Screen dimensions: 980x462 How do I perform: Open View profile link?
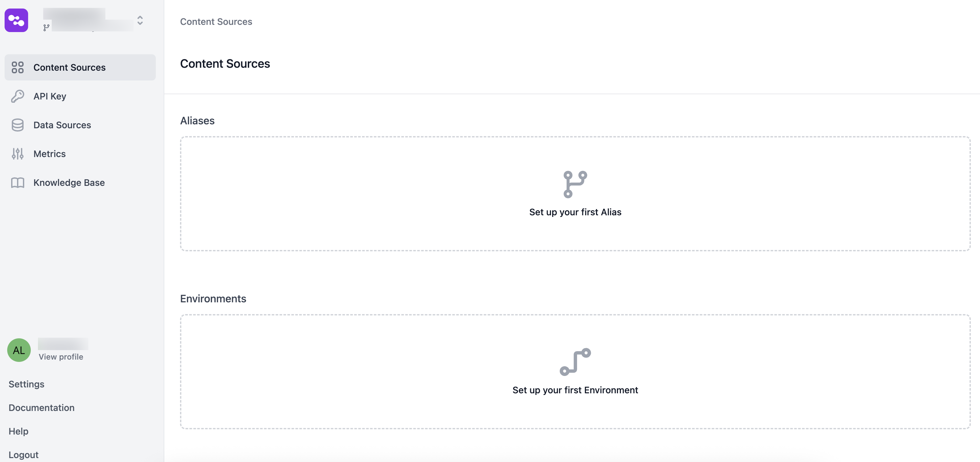point(61,357)
